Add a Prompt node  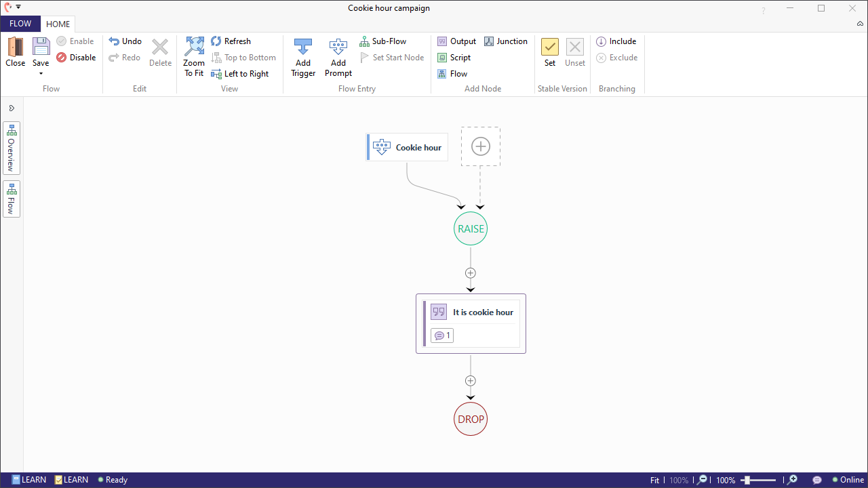[x=338, y=57]
